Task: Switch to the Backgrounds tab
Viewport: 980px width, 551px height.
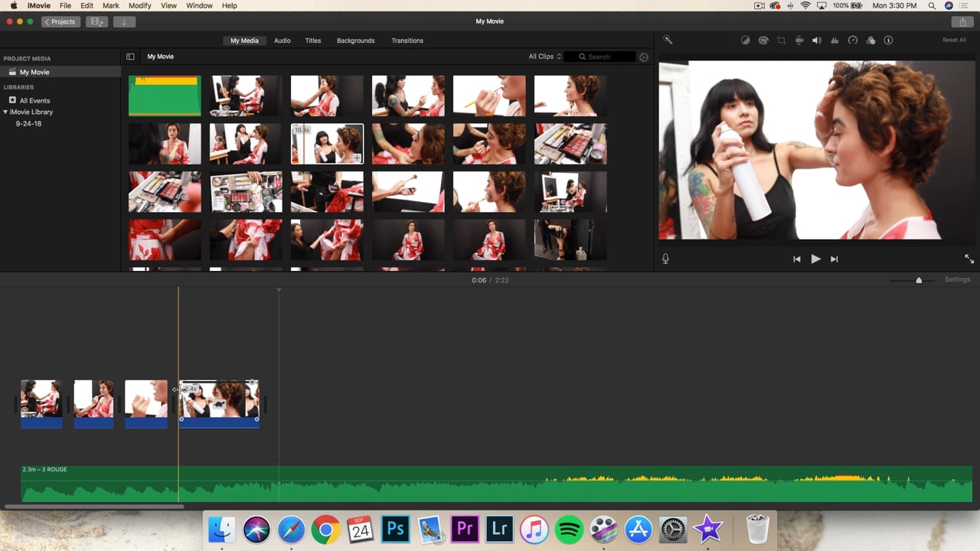Action: 356,41
